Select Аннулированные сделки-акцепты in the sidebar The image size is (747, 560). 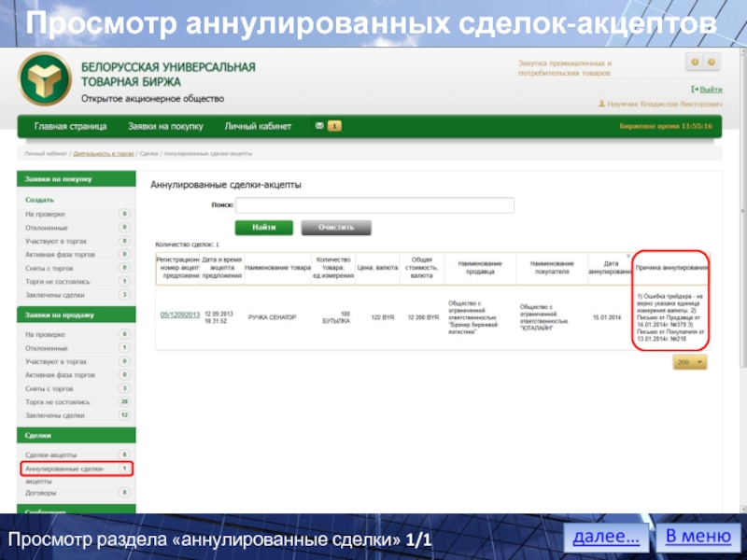tap(64, 467)
